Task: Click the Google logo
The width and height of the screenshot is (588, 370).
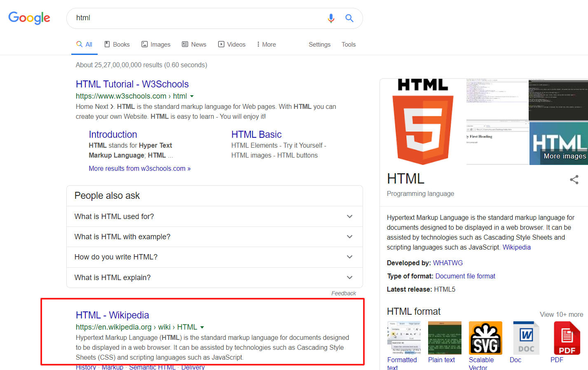Action: [29, 18]
